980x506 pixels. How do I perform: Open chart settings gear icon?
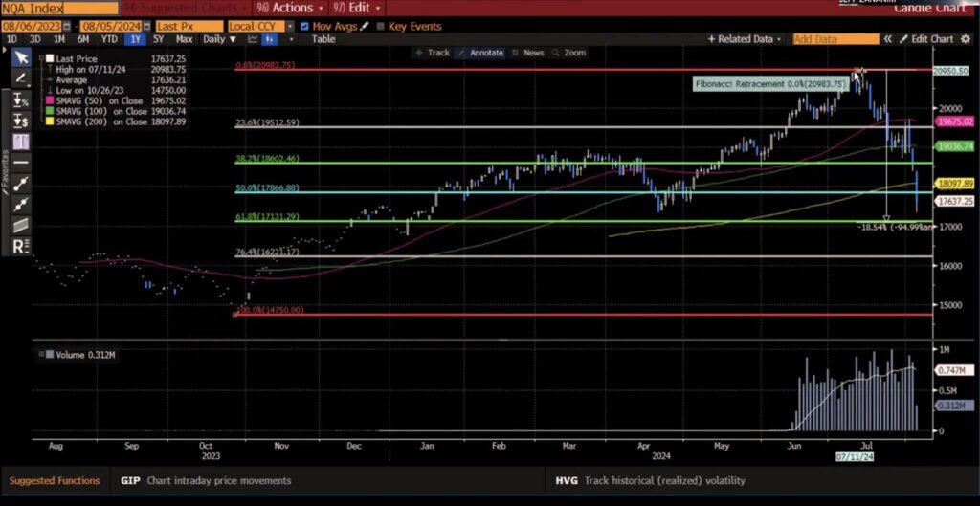click(967, 39)
